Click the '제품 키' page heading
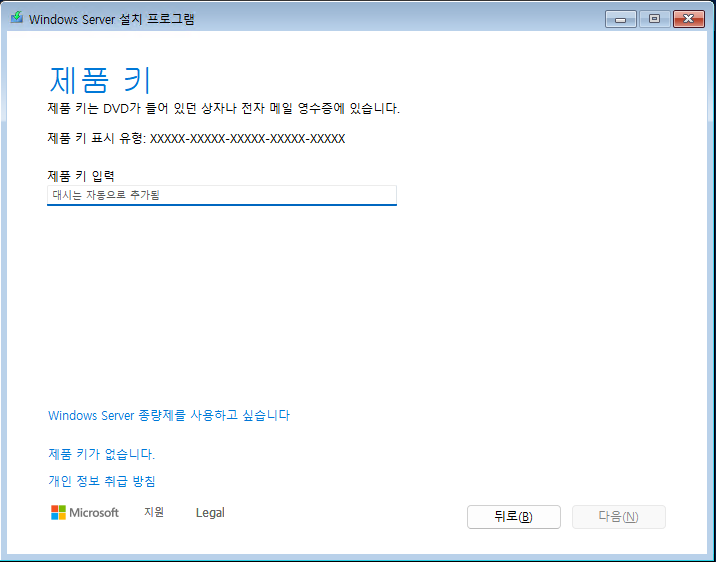Screen dimensions: 716x562 click(100, 80)
